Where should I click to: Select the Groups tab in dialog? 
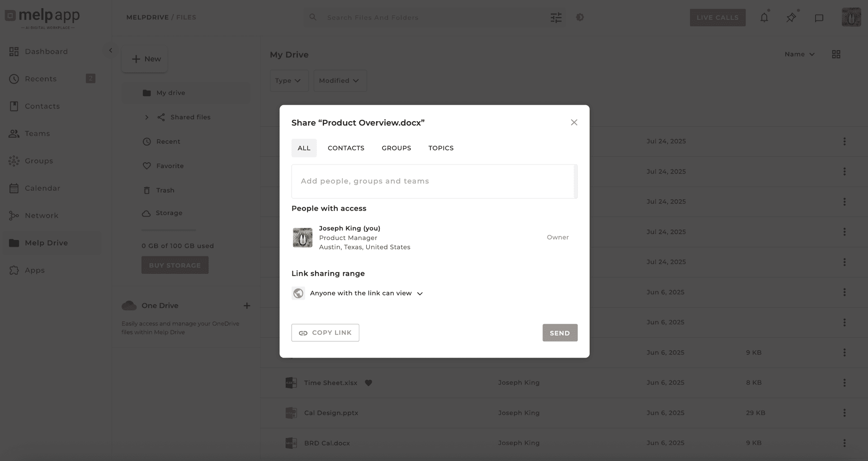tap(396, 148)
